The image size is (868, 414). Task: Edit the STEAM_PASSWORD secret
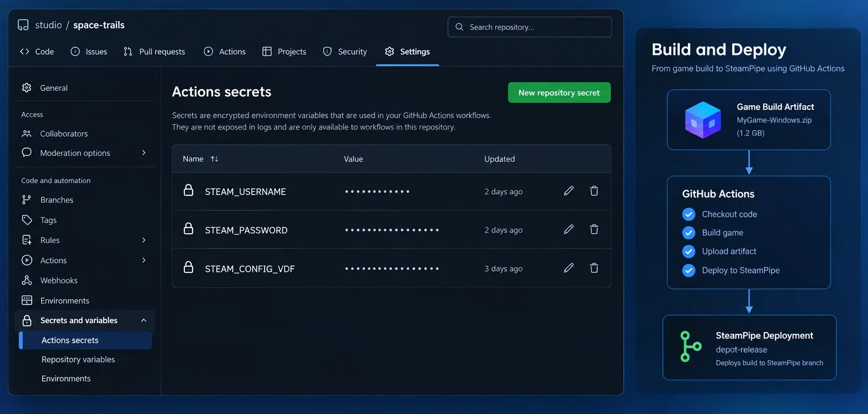pyautogui.click(x=568, y=229)
